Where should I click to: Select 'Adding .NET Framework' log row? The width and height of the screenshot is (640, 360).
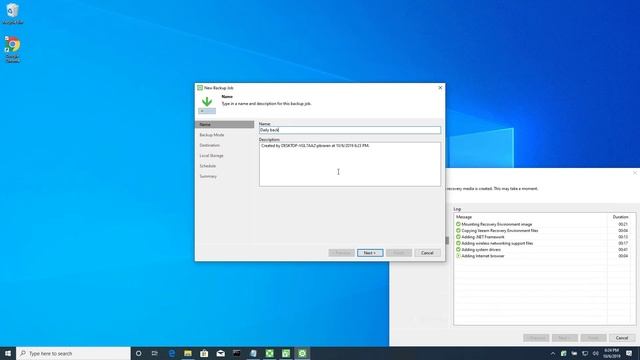pyautogui.click(x=543, y=237)
